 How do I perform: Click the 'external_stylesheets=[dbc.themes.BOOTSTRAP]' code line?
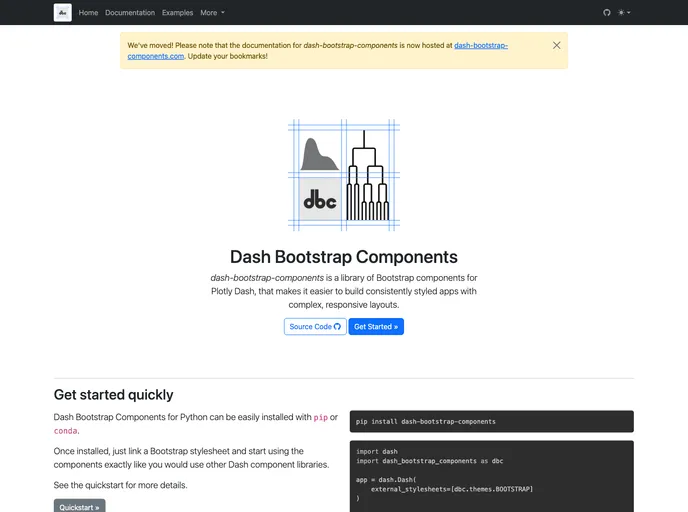coord(452,489)
